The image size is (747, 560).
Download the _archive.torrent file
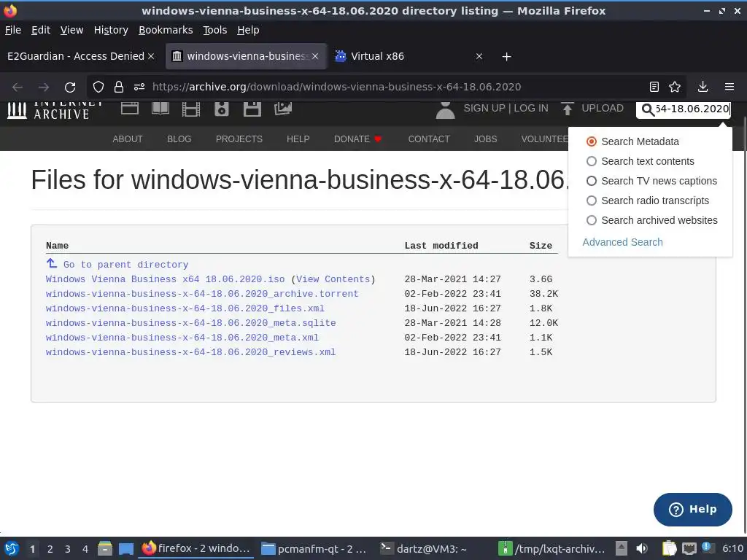202,294
